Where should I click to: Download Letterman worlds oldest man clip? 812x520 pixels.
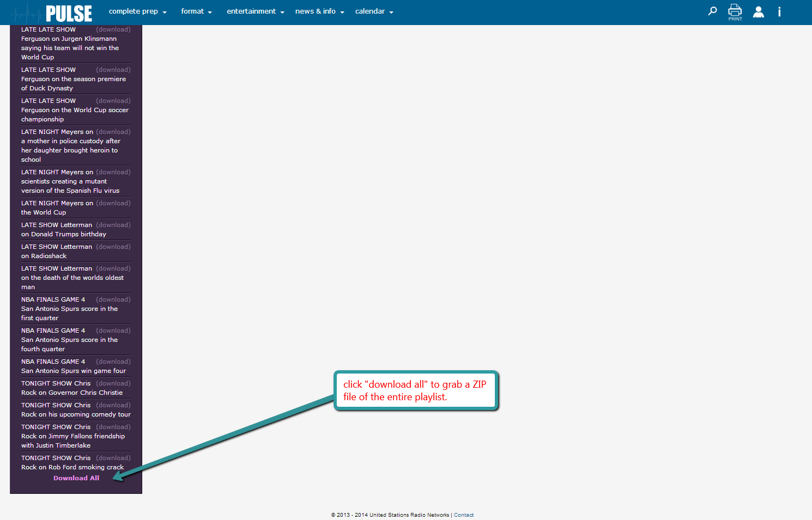click(113, 268)
